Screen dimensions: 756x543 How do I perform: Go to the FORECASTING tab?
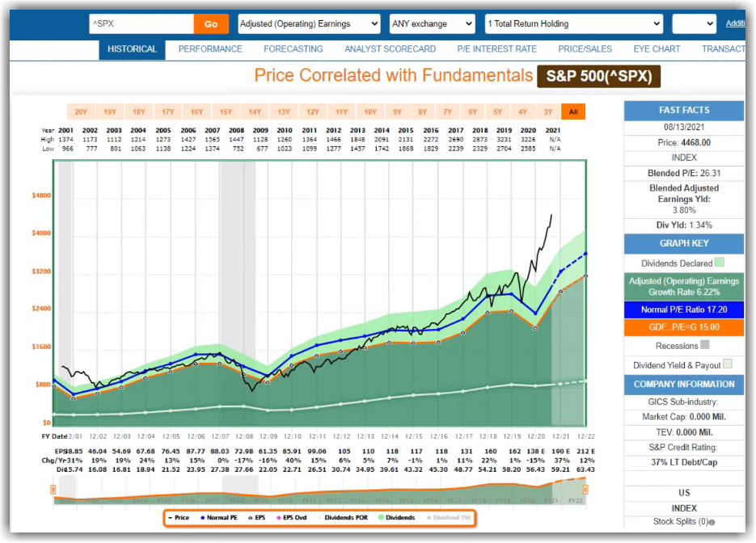click(294, 49)
